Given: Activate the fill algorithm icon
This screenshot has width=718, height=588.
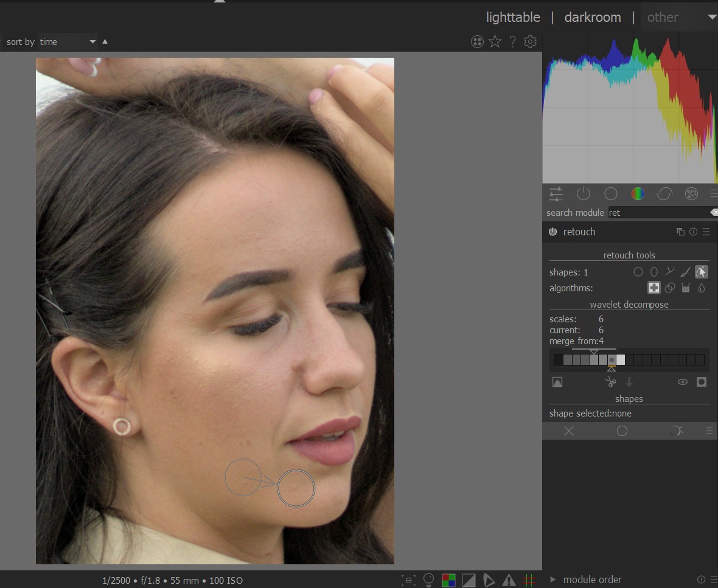Looking at the screenshot, I should point(686,288).
